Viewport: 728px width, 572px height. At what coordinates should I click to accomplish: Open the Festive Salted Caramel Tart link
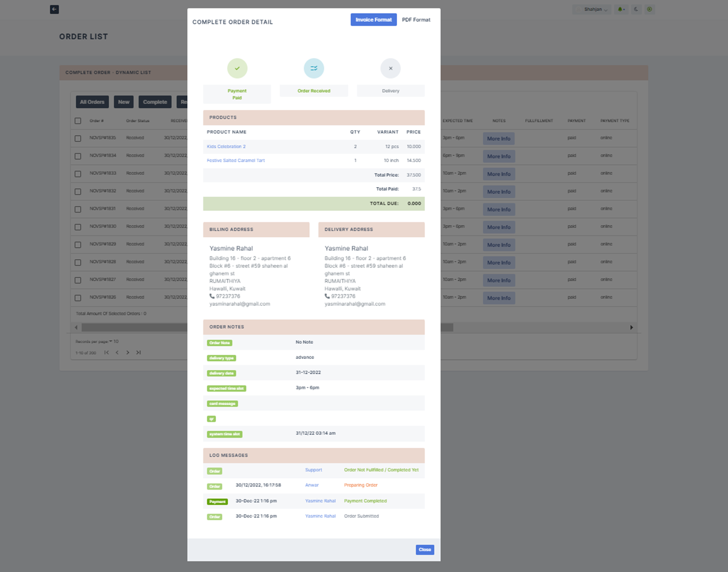click(x=236, y=161)
